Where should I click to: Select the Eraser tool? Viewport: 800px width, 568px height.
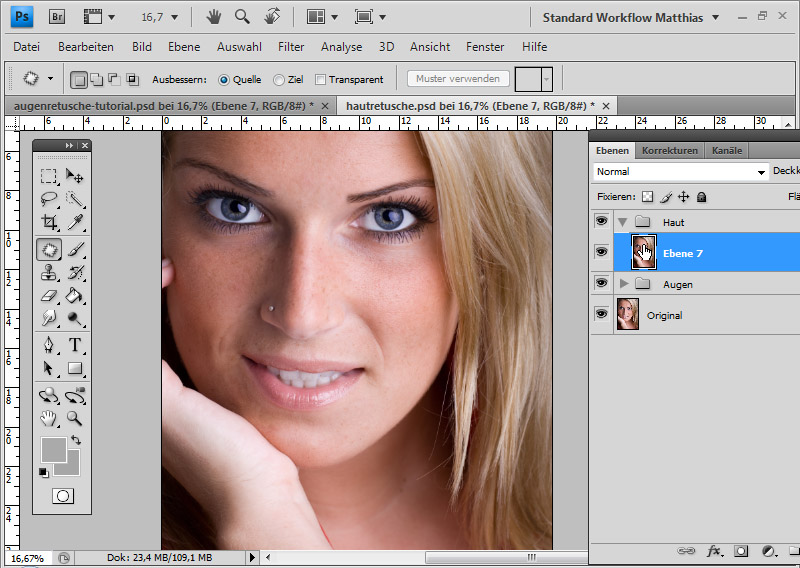49,296
